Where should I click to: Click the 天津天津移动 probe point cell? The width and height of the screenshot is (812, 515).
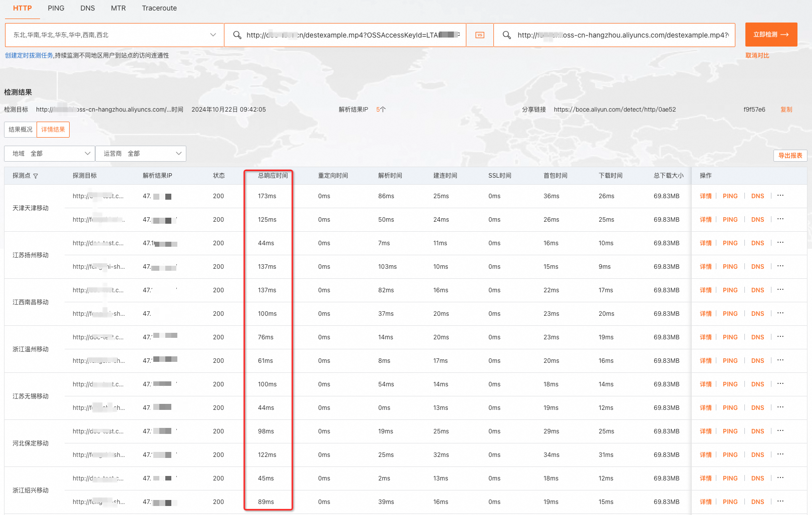pyautogui.click(x=31, y=208)
